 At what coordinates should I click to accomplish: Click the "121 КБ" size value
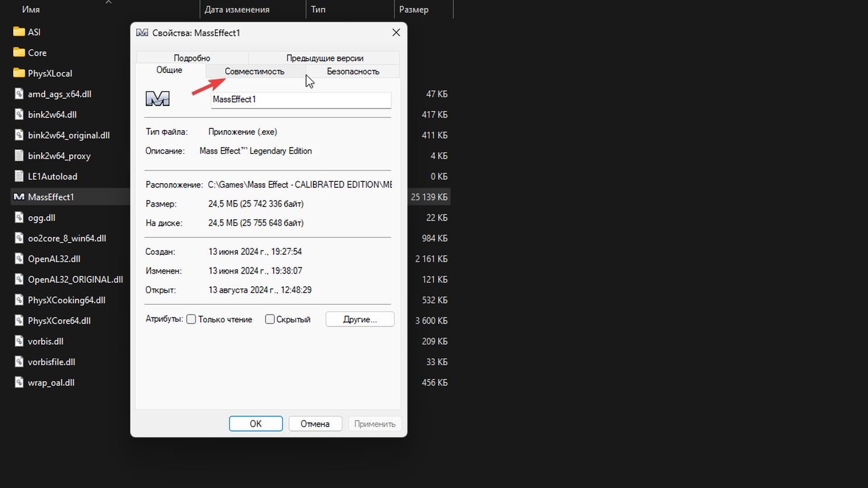click(x=435, y=280)
